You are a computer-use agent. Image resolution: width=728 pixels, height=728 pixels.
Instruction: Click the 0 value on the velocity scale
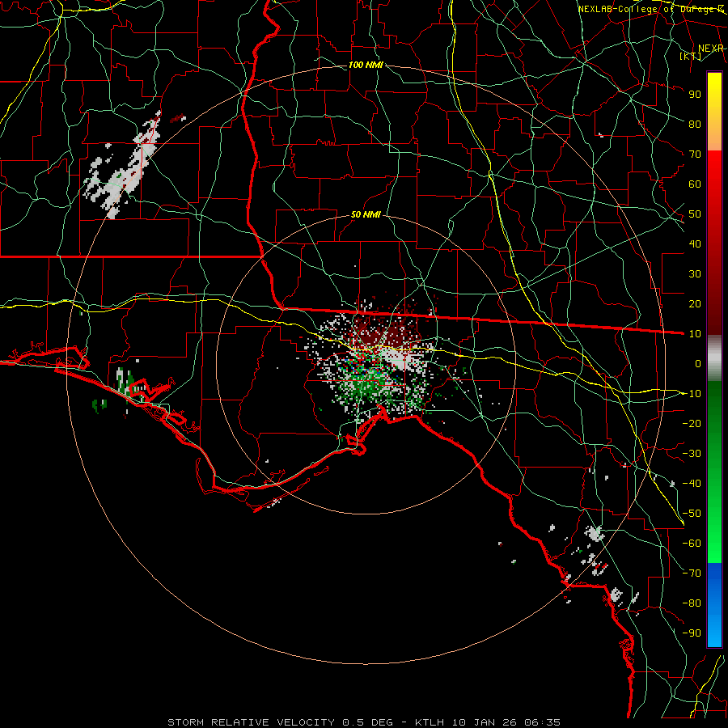pos(698,364)
